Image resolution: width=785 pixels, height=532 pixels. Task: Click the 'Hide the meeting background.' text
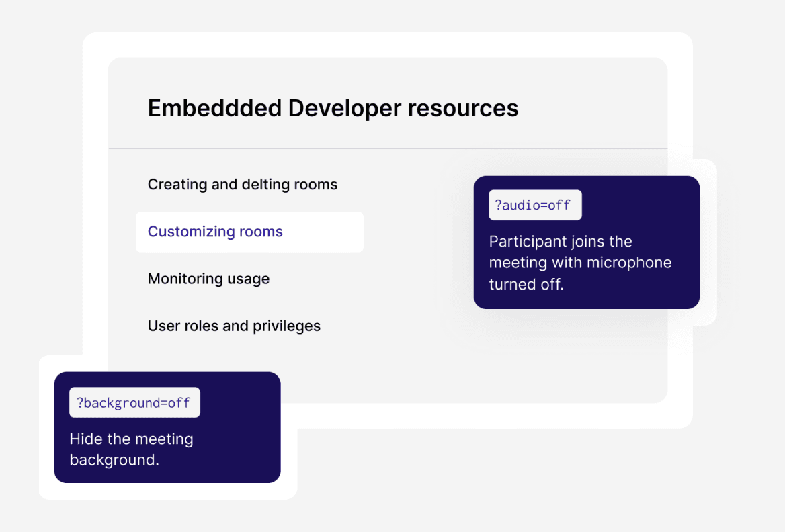tap(131, 449)
